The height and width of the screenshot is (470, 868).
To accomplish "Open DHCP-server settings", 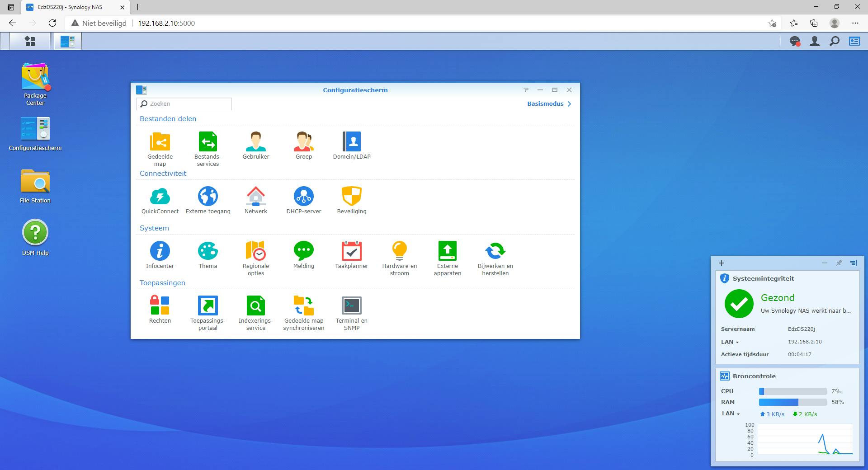I will pos(304,200).
